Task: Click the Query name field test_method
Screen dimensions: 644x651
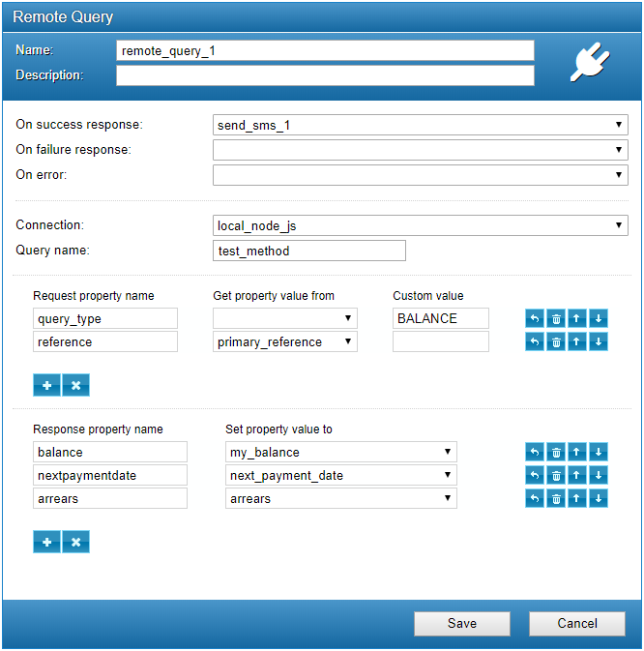Action: (x=309, y=251)
